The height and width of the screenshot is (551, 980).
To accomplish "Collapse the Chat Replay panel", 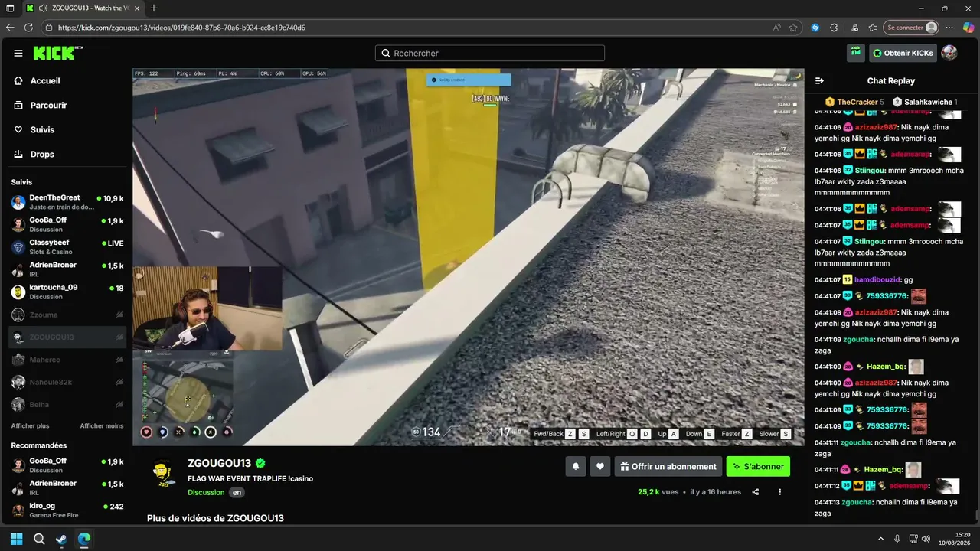I will click(x=819, y=80).
